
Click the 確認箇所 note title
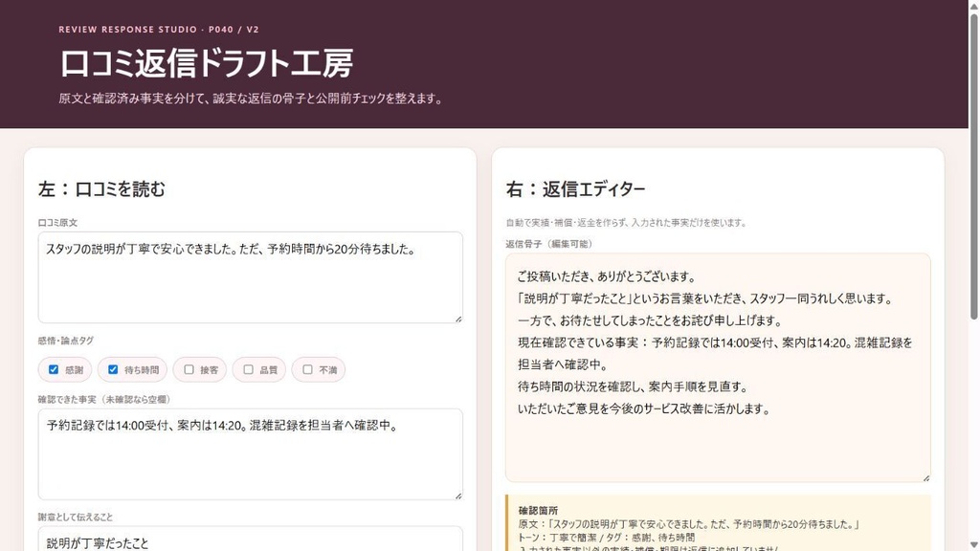coord(538,511)
